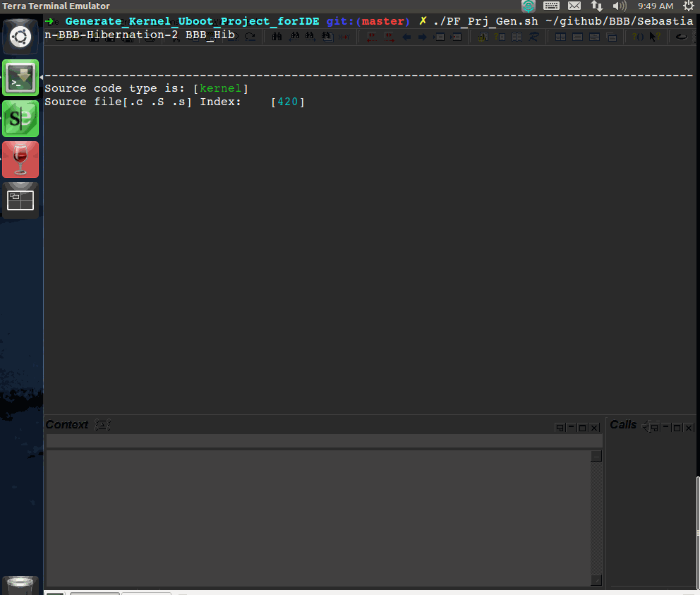Click the Context panel scrollbar up arrow
700x595 pixels.
(596, 457)
